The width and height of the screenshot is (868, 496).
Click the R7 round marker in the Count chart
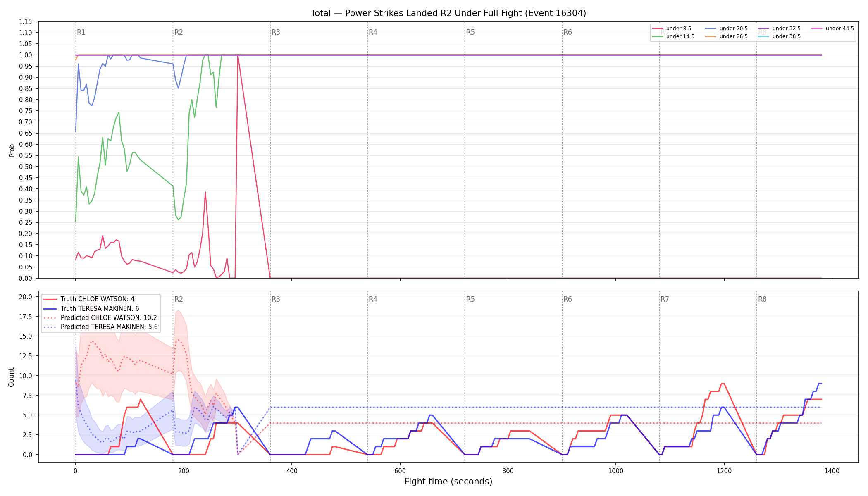click(665, 299)
